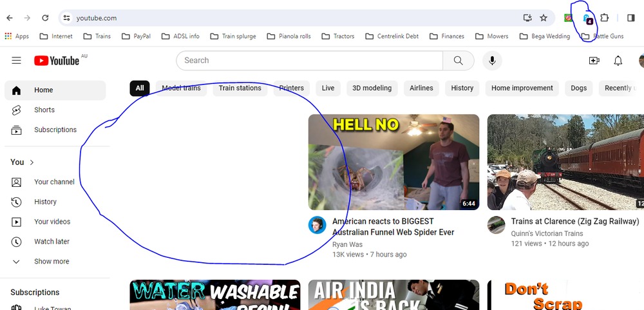Start voice search with microphone icon
644x310 pixels.
492,61
